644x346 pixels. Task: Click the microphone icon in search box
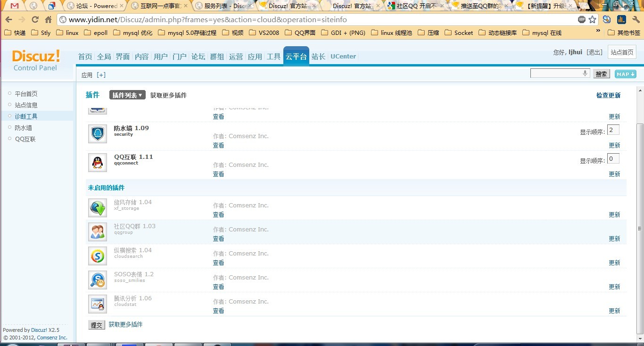585,73
